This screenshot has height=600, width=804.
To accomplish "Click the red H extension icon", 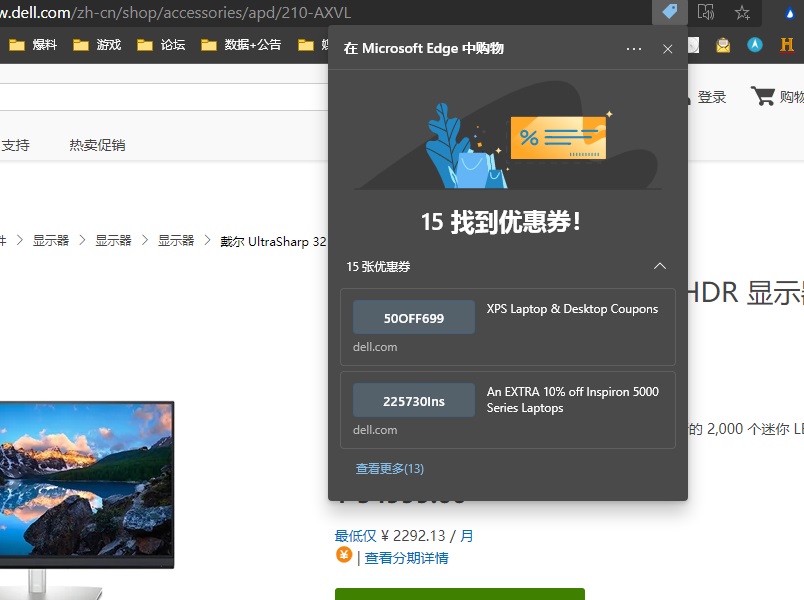I will (786, 44).
